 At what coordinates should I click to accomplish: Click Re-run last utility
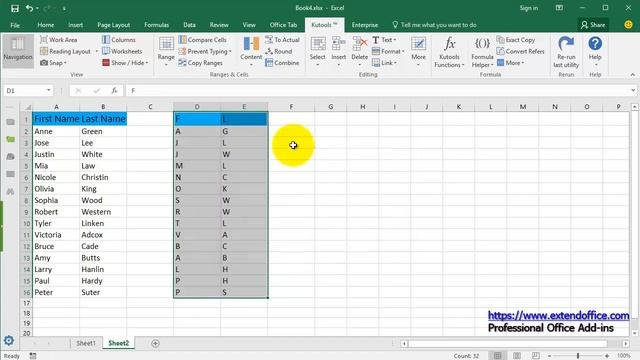coord(566,52)
